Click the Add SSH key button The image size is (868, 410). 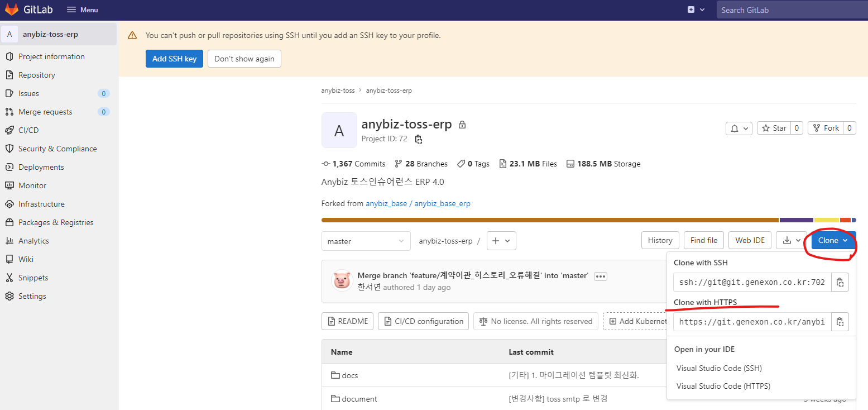(174, 59)
